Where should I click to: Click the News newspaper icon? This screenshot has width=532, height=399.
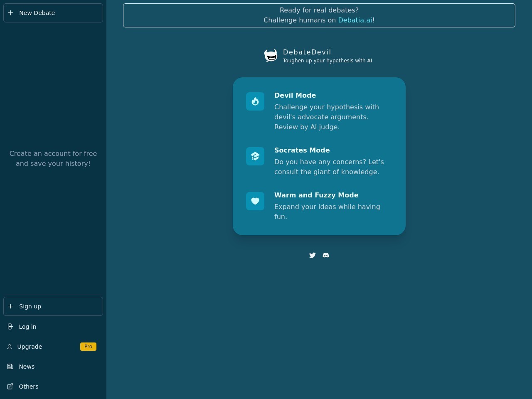(x=10, y=367)
